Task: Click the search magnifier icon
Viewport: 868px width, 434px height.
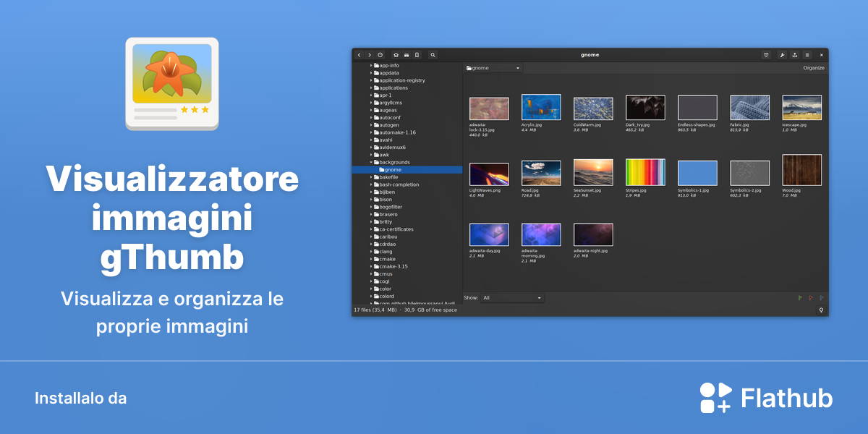Action: point(433,55)
